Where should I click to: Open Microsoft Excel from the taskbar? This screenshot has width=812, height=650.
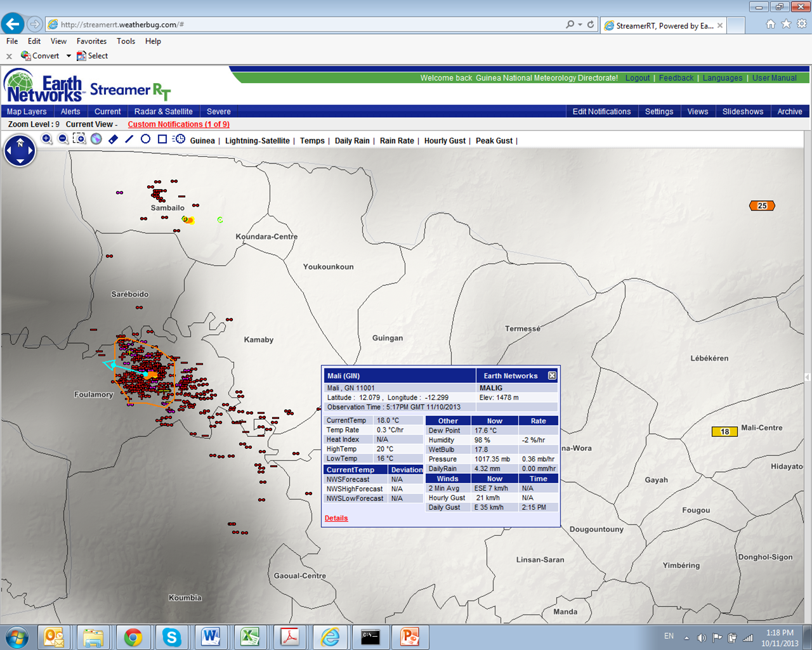point(250,637)
